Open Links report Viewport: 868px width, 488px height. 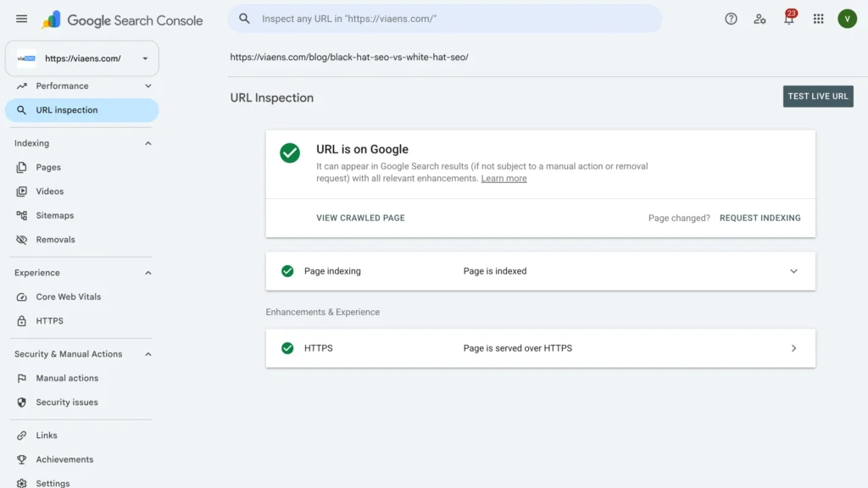click(x=47, y=435)
